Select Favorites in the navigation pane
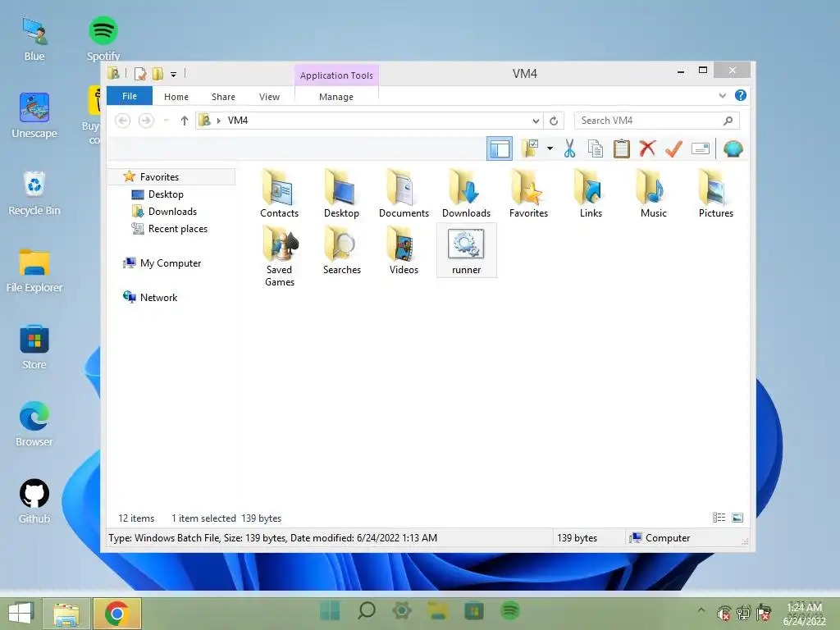Viewport: 840px width, 630px height. pyautogui.click(x=172, y=177)
